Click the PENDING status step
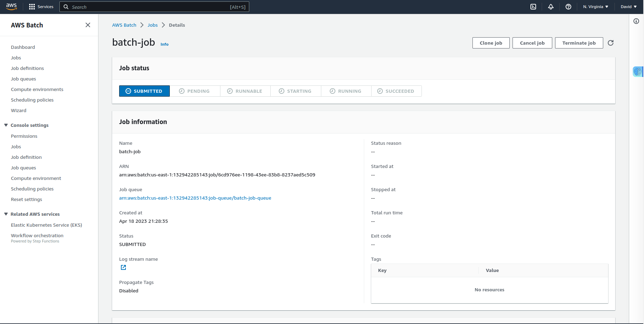Viewport: 644px width, 324px height. (x=195, y=91)
